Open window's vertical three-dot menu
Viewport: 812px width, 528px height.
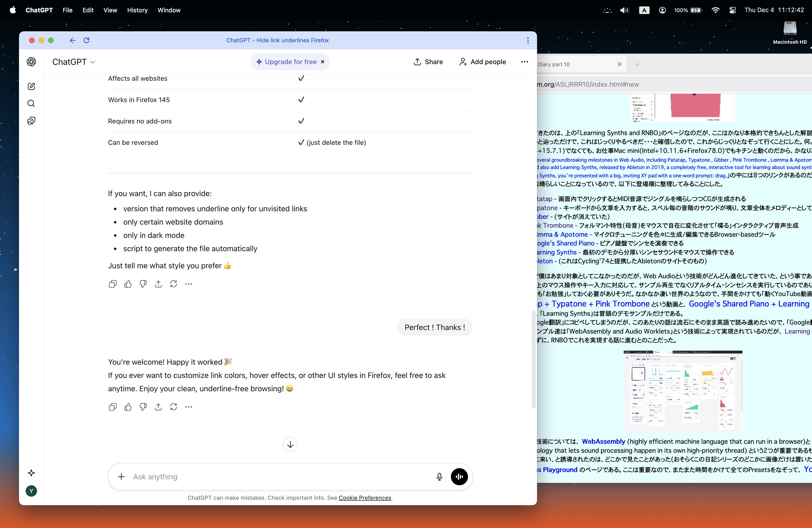tap(528, 40)
